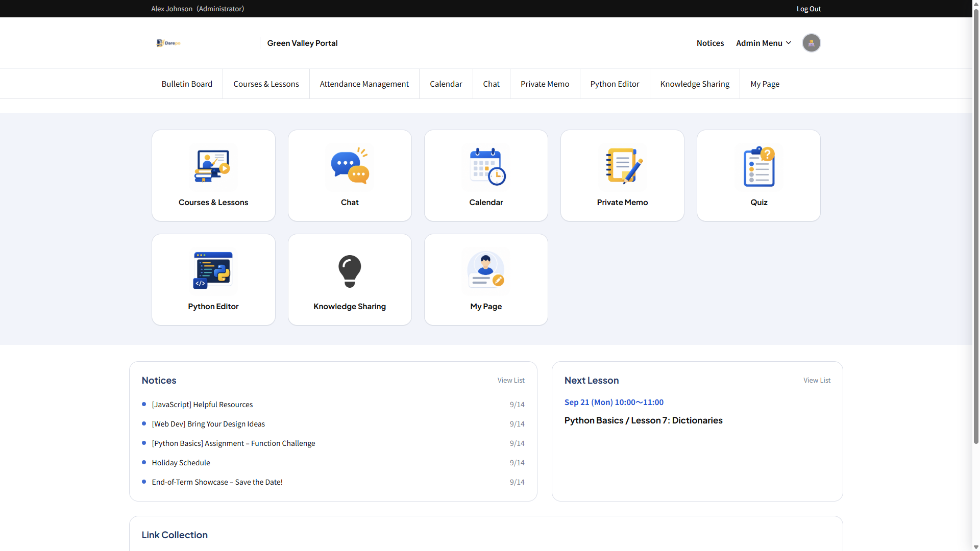Open the Knowledge Sharing lightbulb icon
980x551 pixels.
(x=350, y=271)
